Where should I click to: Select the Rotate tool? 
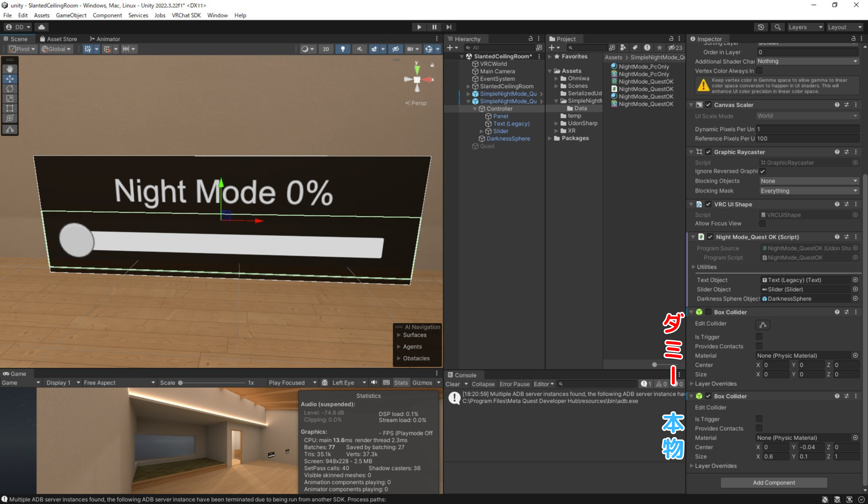(x=10, y=89)
